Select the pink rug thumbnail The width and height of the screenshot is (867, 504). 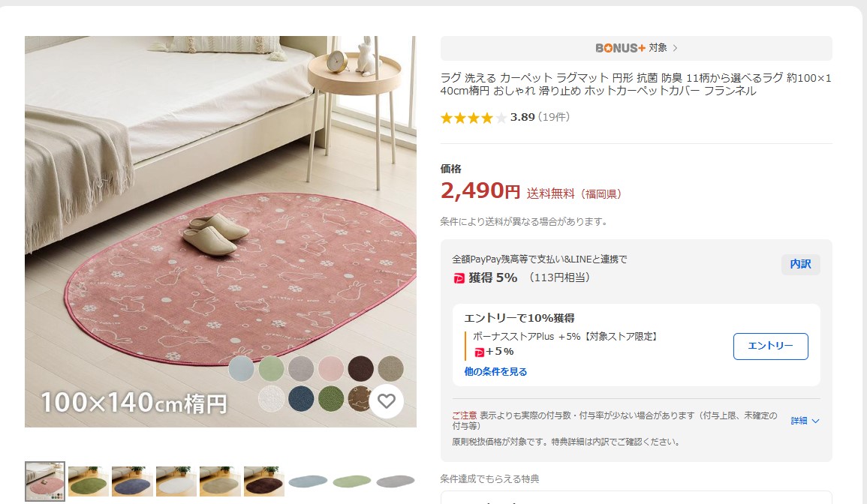(x=45, y=481)
